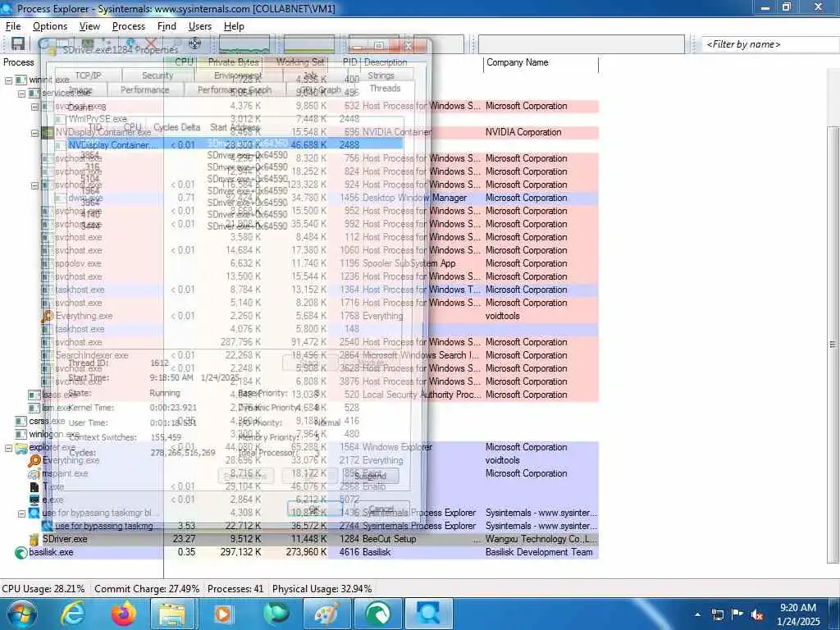
Task: Select the crosshair Find Window's Process icon
Action: 195,43
